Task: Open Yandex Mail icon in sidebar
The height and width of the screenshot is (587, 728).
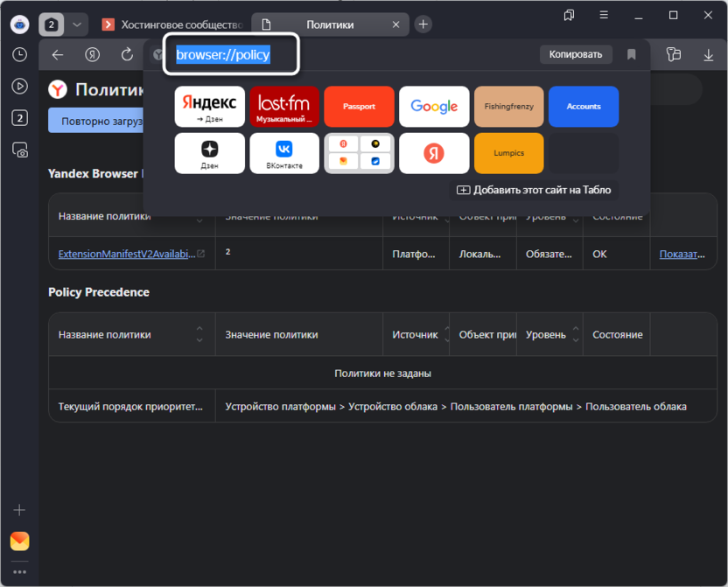Action: 19,541
